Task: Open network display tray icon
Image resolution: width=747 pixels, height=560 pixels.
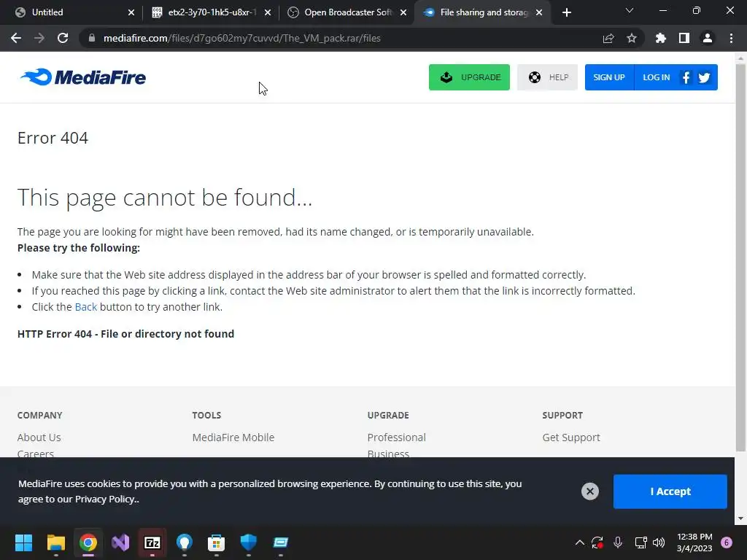Action: pyautogui.click(x=640, y=542)
